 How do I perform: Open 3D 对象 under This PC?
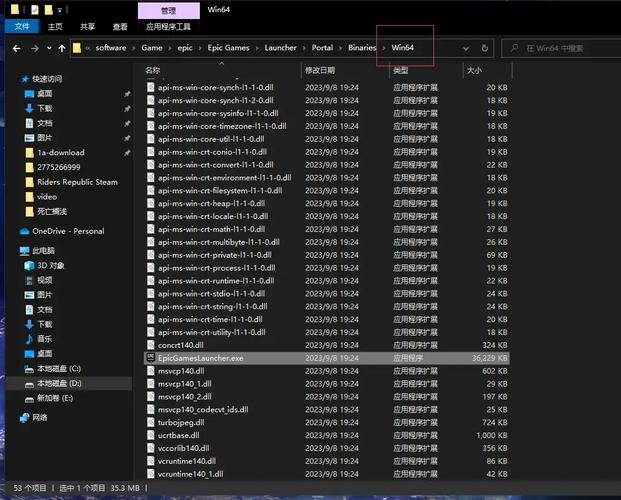pos(50,265)
